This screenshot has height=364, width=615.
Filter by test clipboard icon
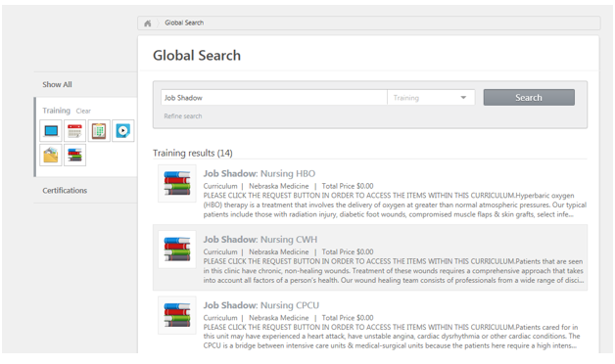coord(99,130)
